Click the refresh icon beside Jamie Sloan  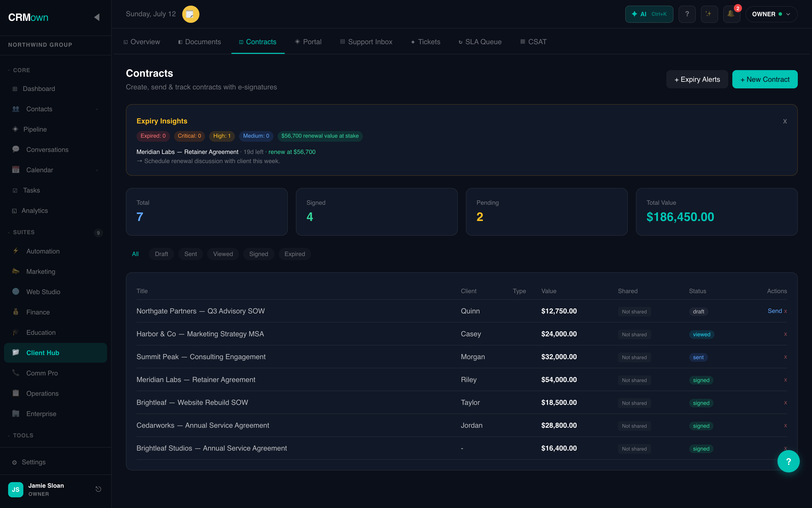(98, 489)
